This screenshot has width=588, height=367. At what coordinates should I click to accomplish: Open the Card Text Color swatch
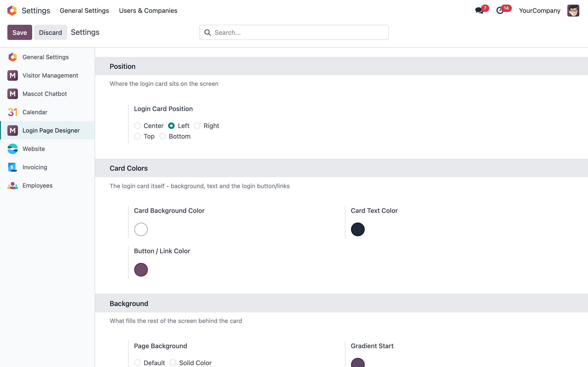coord(358,229)
